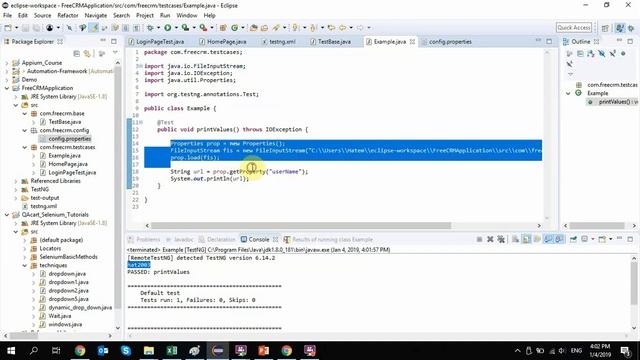Maximize the editor area

(x=549, y=41)
